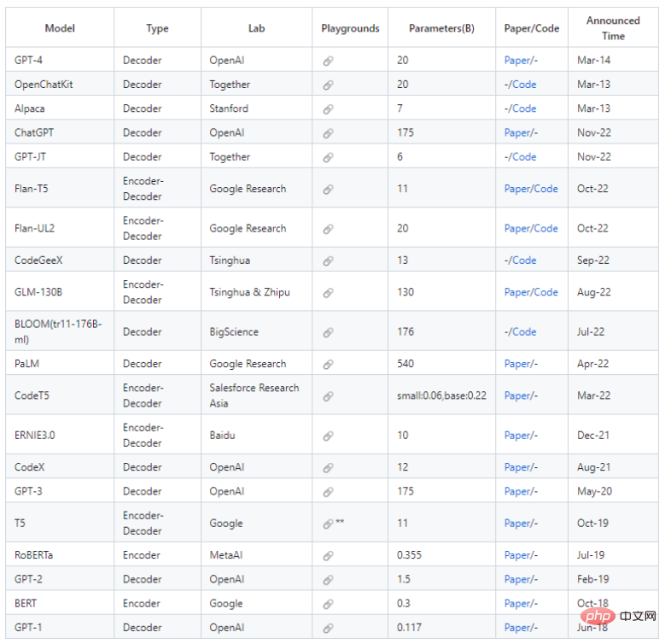Open the PaLM playground link icon
Viewport: 665px width, 644px height.
pyautogui.click(x=328, y=365)
